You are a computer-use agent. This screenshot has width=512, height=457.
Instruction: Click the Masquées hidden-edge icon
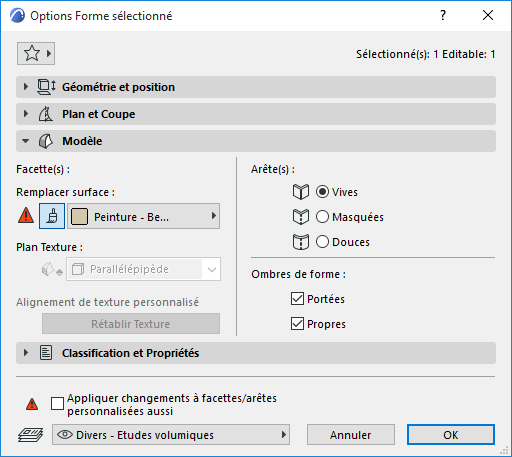(301, 217)
